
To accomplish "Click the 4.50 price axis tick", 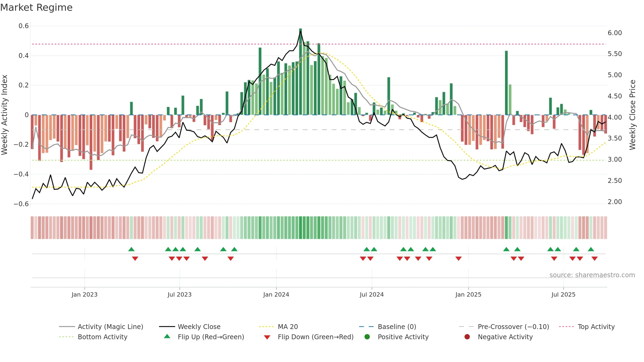I will [x=615, y=96].
